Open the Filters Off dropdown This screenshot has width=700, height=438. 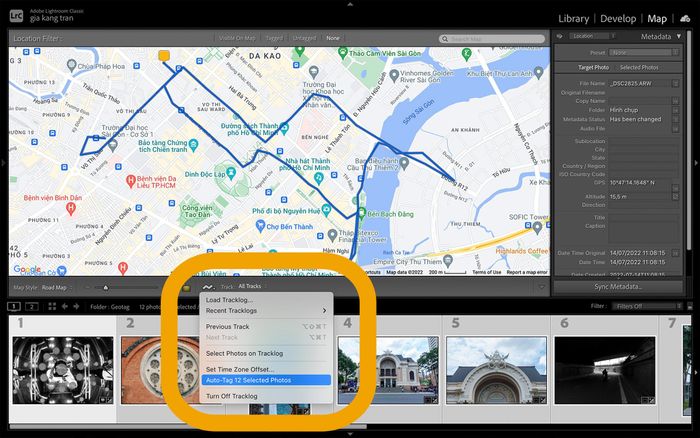coord(647,306)
